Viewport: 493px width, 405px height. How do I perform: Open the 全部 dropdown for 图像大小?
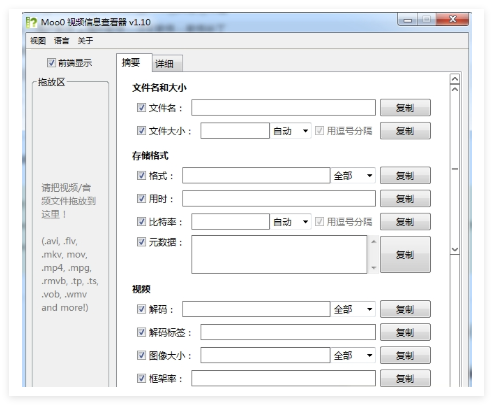(353, 355)
